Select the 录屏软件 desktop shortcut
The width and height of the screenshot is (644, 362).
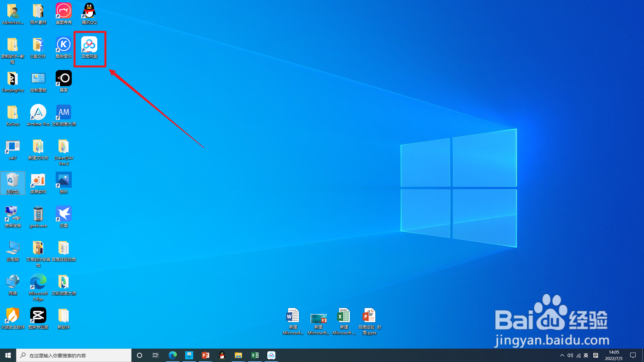[x=38, y=183]
